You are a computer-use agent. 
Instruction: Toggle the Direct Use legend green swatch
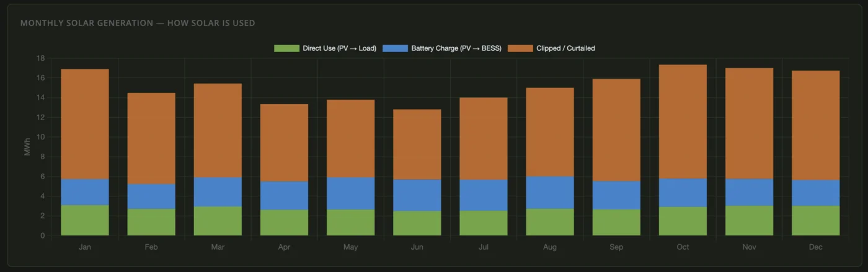click(x=286, y=48)
